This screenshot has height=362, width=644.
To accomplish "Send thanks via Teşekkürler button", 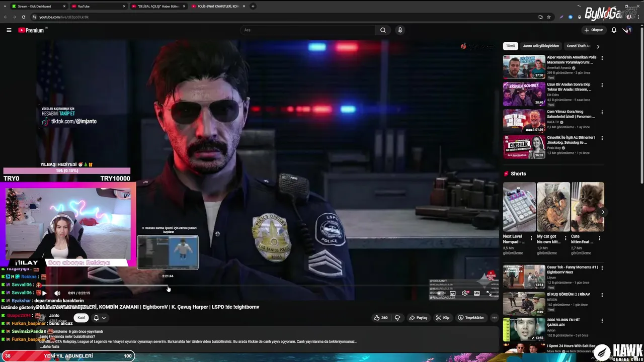I will tap(471, 318).
